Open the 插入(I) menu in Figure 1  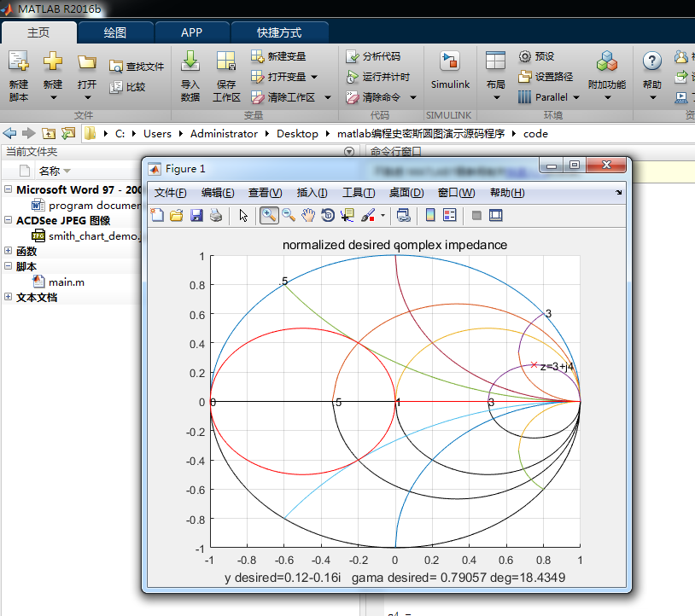[x=312, y=193]
